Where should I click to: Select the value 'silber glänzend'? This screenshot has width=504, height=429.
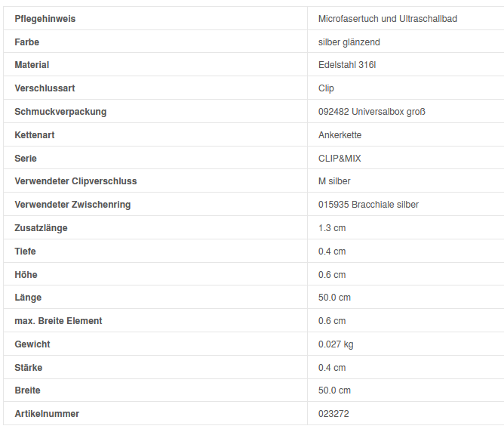click(349, 42)
